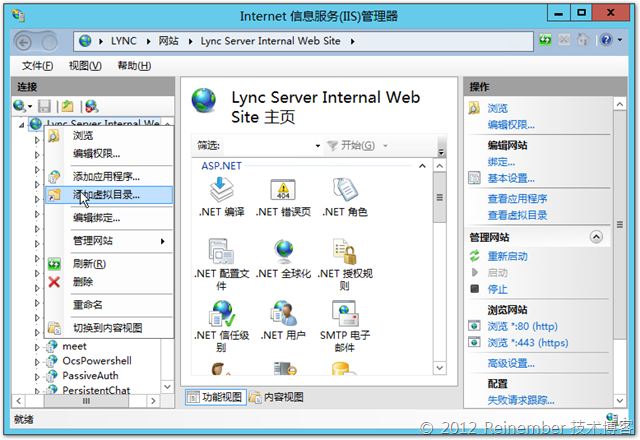Viewport: 640px width, 440px height.
Task: Click 浏览 *:80 (http) link
Action: (522, 326)
